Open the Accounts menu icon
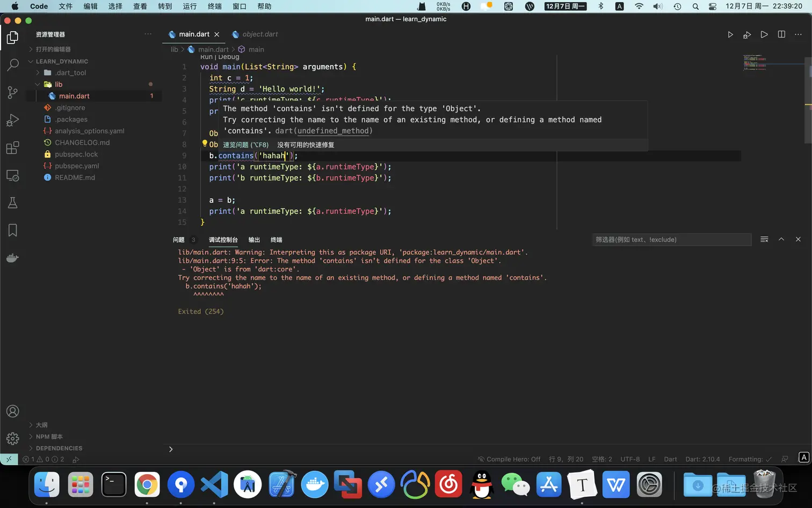Viewport: 812px width, 508px height. coord(13,411)
